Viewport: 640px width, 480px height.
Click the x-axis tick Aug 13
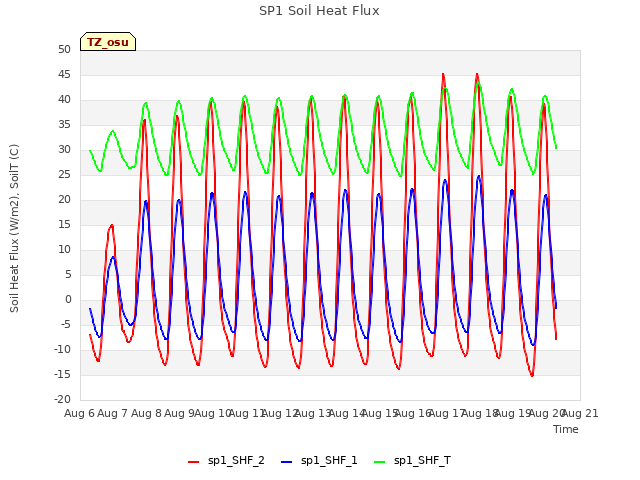click(x=313, y=413)
